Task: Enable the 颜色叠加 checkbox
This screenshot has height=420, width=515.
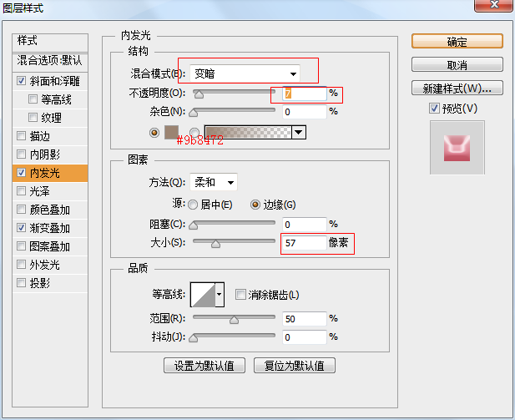Action: coord(22,210)
